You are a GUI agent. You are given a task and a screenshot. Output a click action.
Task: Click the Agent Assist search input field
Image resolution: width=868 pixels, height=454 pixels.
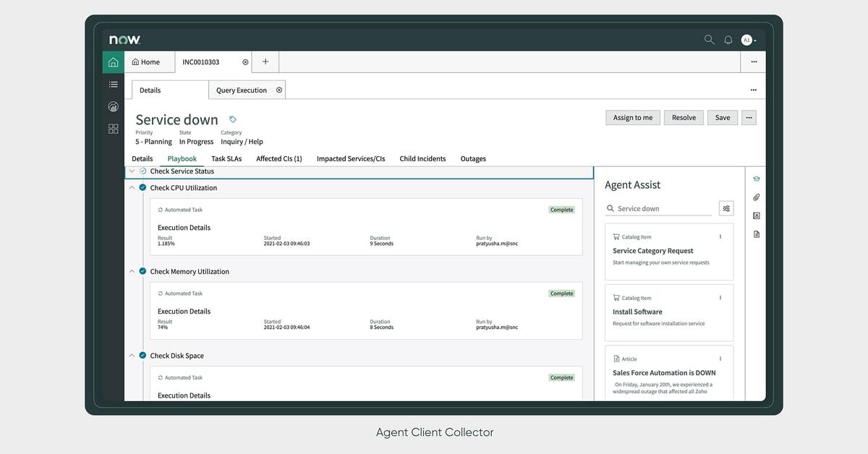tap(658, 208)
